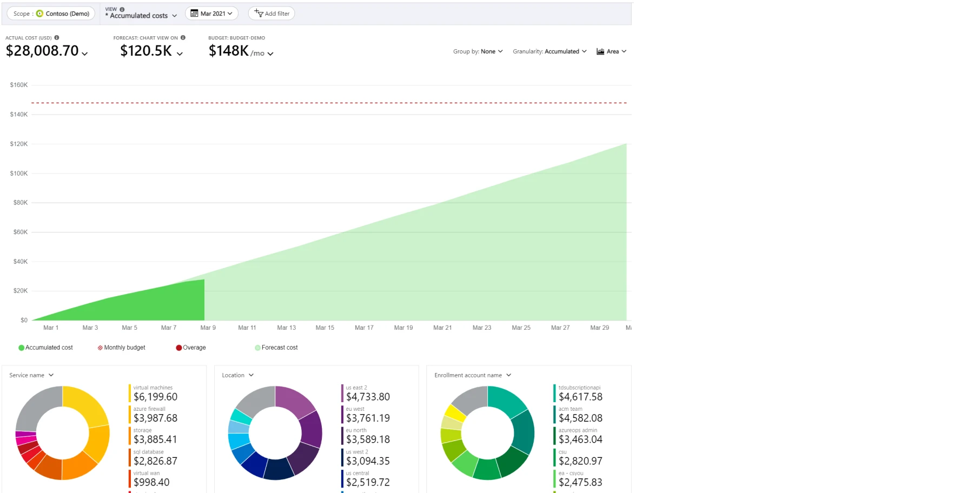The image size is (980, 493).
Task: Toggle the Accumulated cost legend item
Action: [45, 348]
